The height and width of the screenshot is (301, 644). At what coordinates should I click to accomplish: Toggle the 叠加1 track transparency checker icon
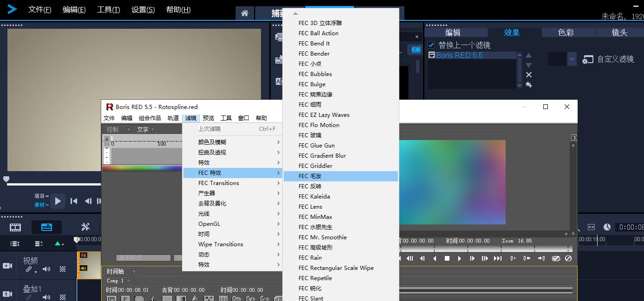(63, 297)
